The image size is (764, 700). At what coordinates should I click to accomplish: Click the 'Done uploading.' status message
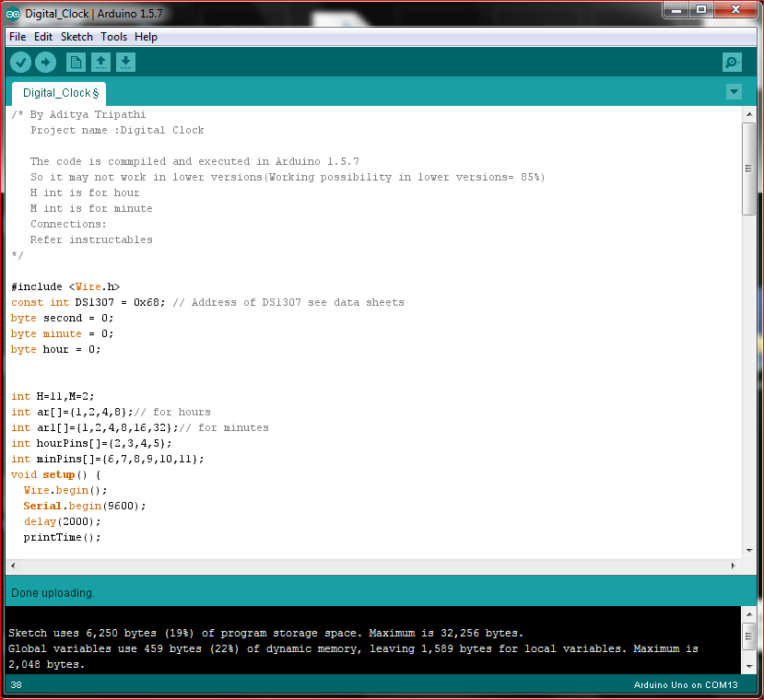53,593
